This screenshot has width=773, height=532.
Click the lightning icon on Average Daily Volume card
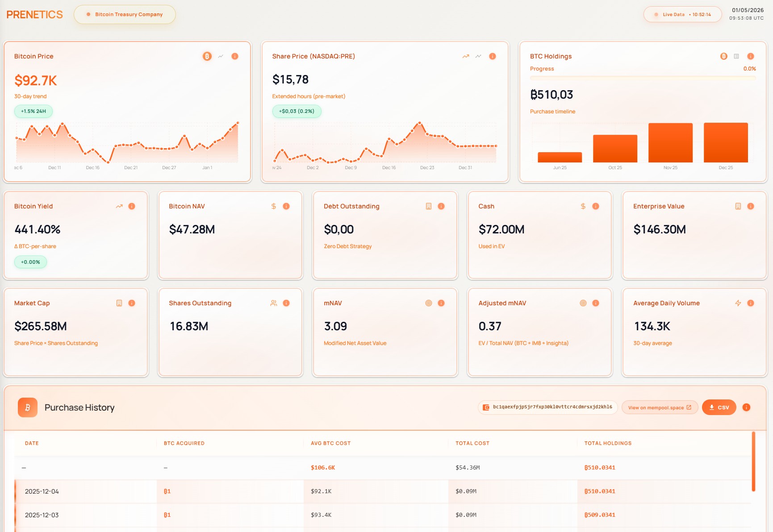click(x=738, y=303)
